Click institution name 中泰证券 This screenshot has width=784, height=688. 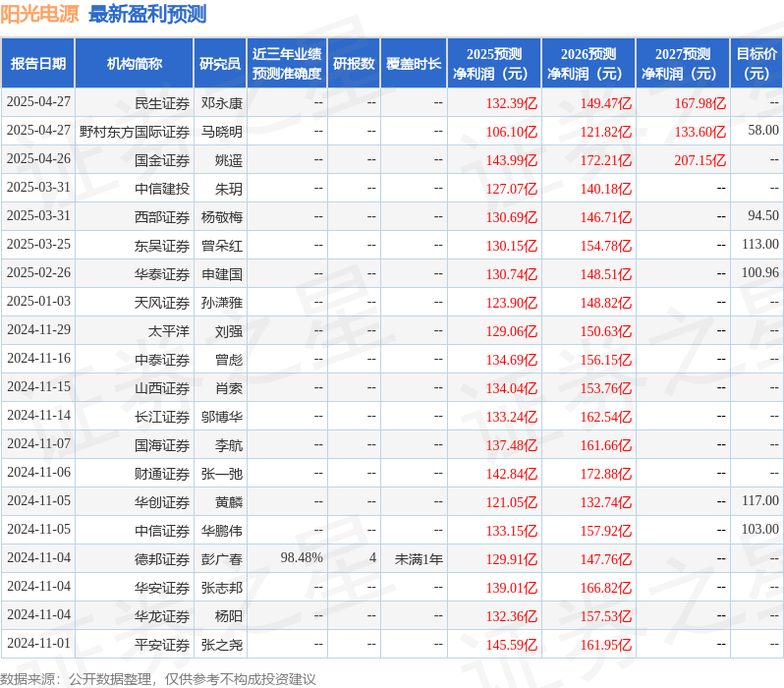coord(162,361)
